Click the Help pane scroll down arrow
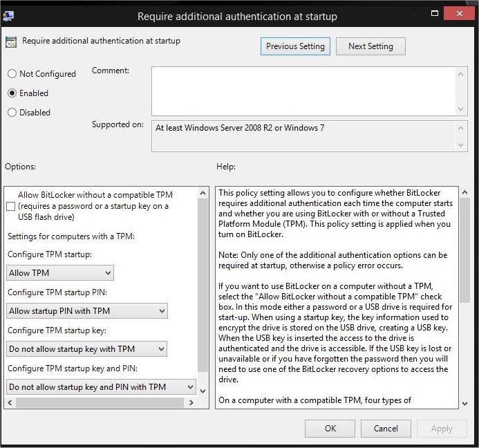The image size is (479, 448). [465, 403]
